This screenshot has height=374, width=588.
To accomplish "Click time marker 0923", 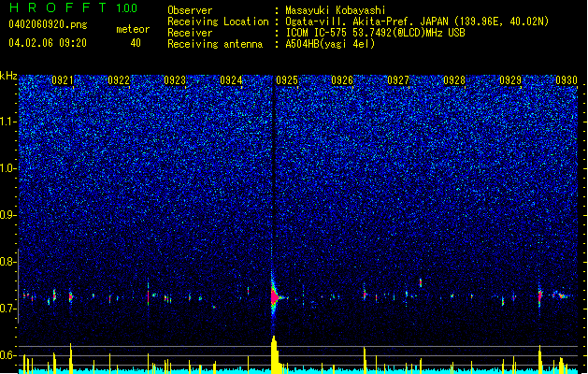I will tap(175, 80).
